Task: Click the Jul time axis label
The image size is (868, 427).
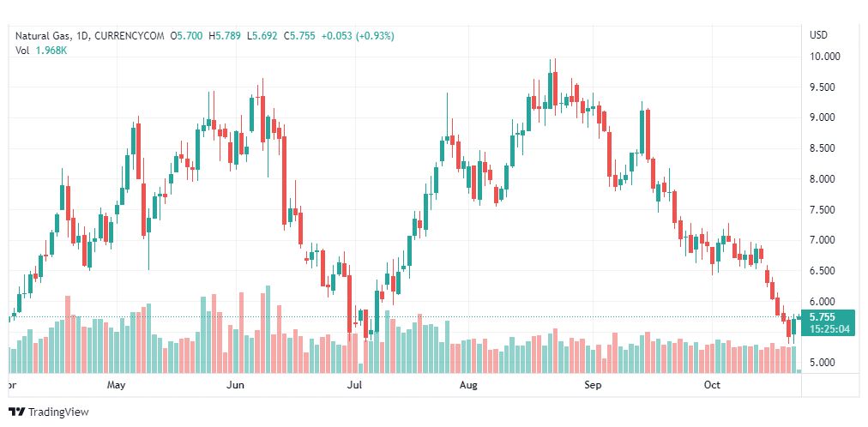Action: pos(354,386)
